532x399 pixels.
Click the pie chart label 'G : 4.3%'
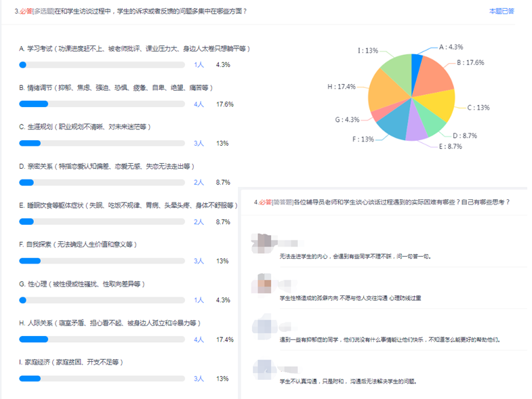pos(347,120)
